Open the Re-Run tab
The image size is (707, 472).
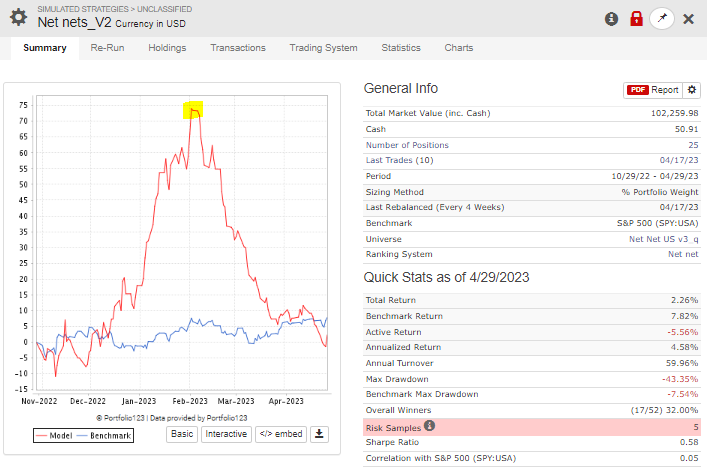107,48
